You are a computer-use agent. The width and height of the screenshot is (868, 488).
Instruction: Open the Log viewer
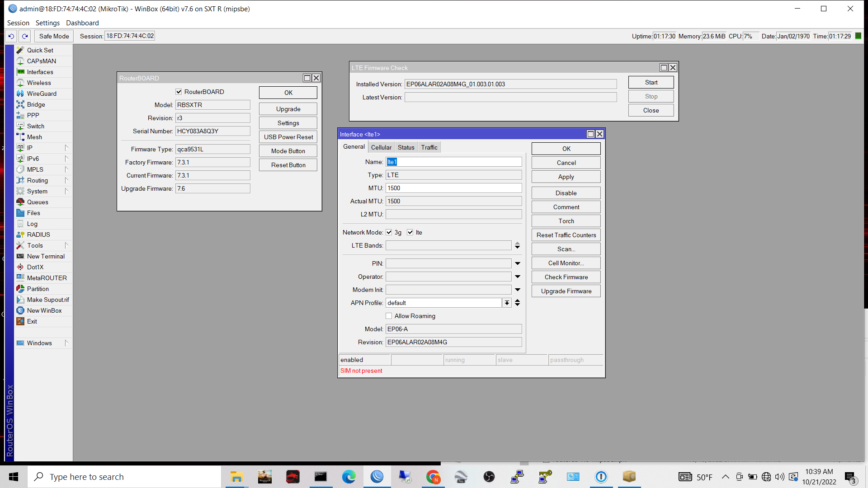tap(32, 224)
